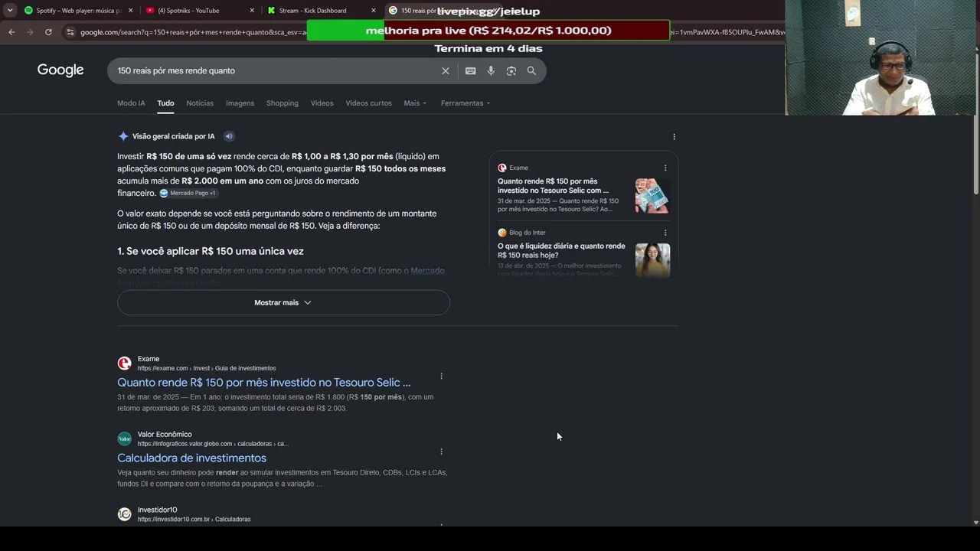Open more options for Exame result
Image resolution: width=980 pixels, height=551 pixels.
[x=441, y=376]
